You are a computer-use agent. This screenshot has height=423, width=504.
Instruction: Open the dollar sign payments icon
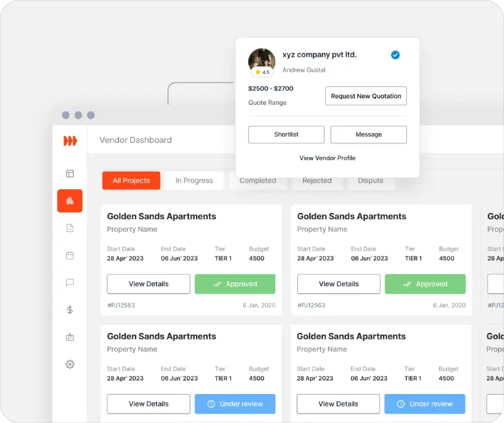(x=70, y=310)
